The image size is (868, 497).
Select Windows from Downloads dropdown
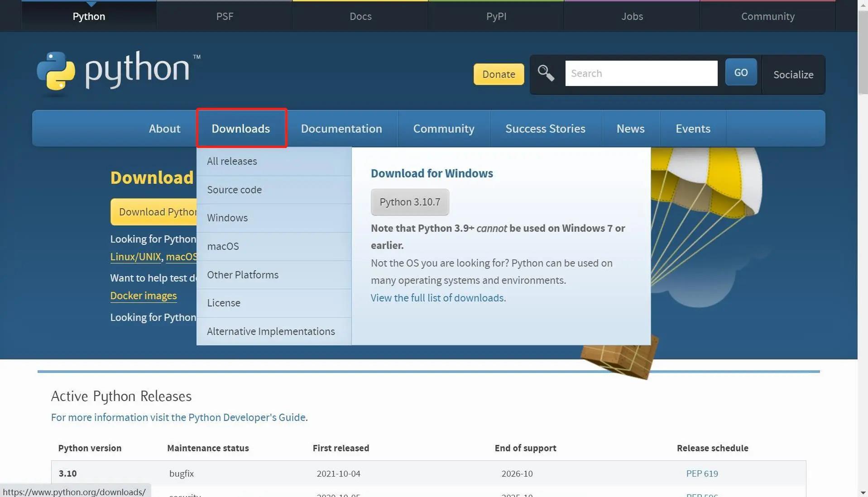coord(227,218)
